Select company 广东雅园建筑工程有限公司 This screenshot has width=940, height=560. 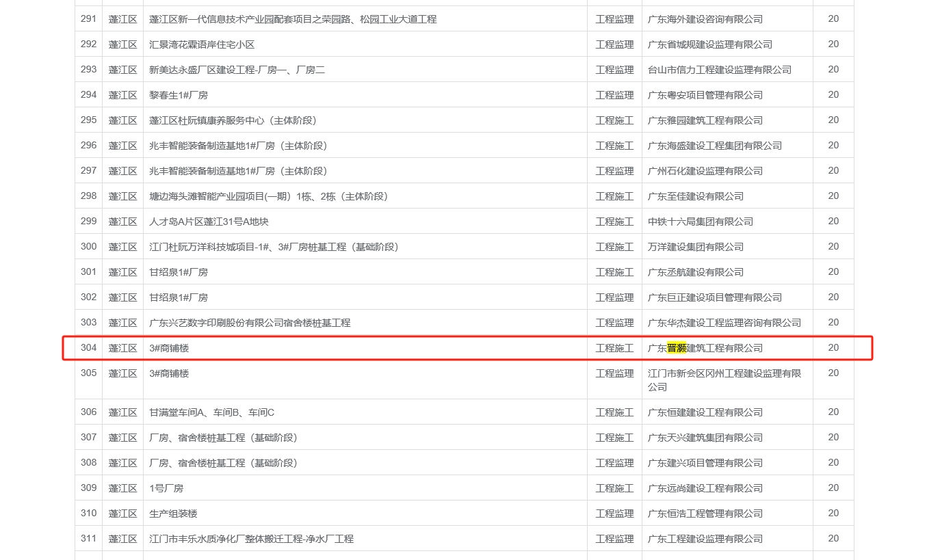(x=705, y=120)
